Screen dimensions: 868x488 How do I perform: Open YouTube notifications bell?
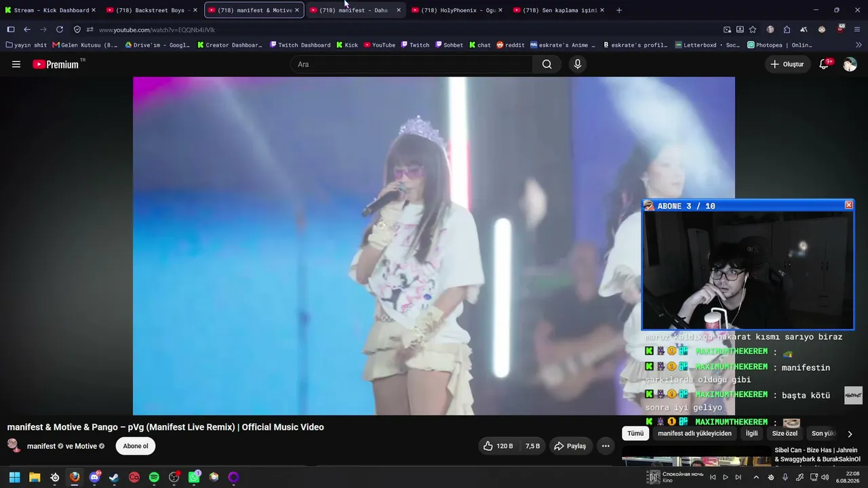click(824, 64)
